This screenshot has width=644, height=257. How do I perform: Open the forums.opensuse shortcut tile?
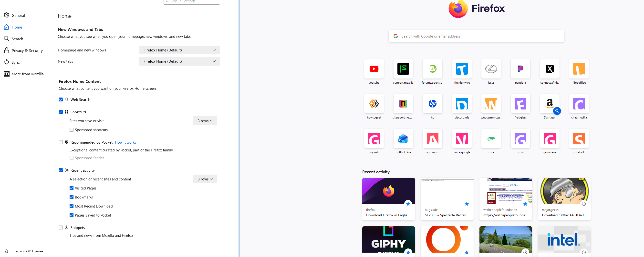(x=432, y=69)
